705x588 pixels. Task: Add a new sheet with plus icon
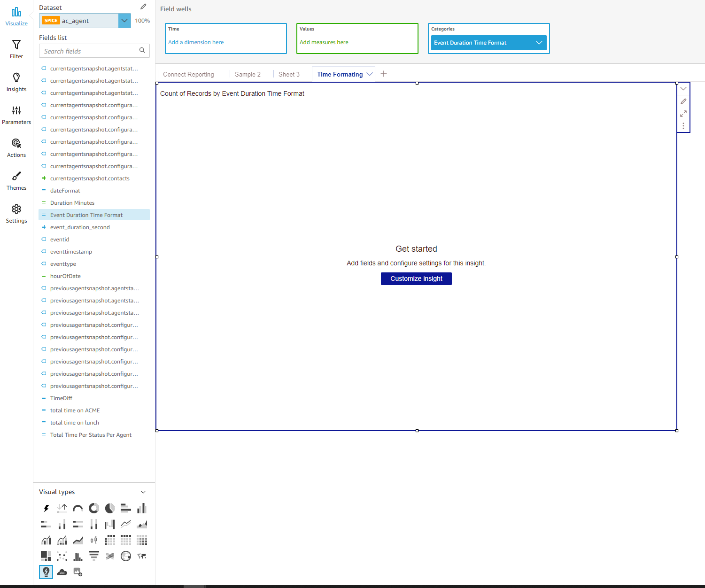pos(384,74)
